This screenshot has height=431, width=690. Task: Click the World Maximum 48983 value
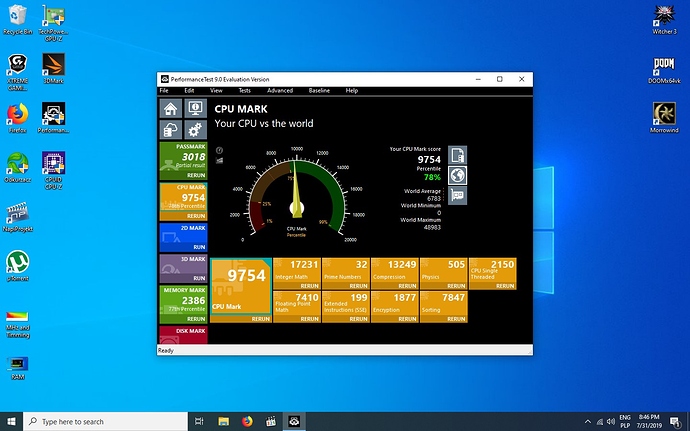[x=432, y=227]
